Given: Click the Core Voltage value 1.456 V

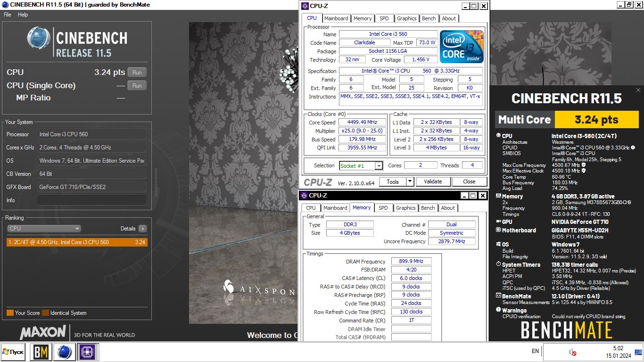Looking at the screenshot, I should (421, 60).
